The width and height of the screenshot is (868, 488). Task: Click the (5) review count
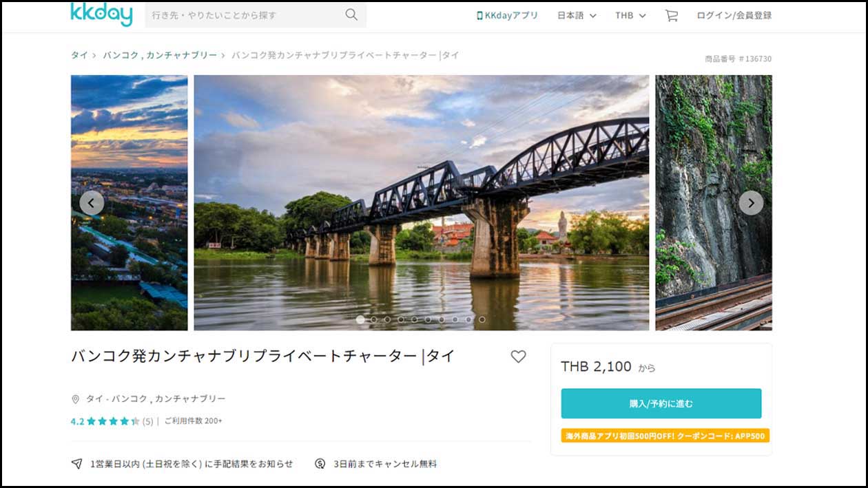[147, 421]
